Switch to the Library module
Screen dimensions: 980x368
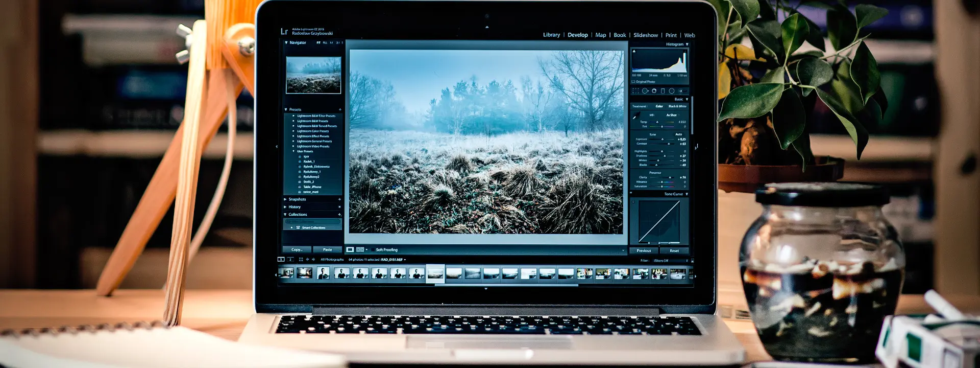click(x=551, y=35)
